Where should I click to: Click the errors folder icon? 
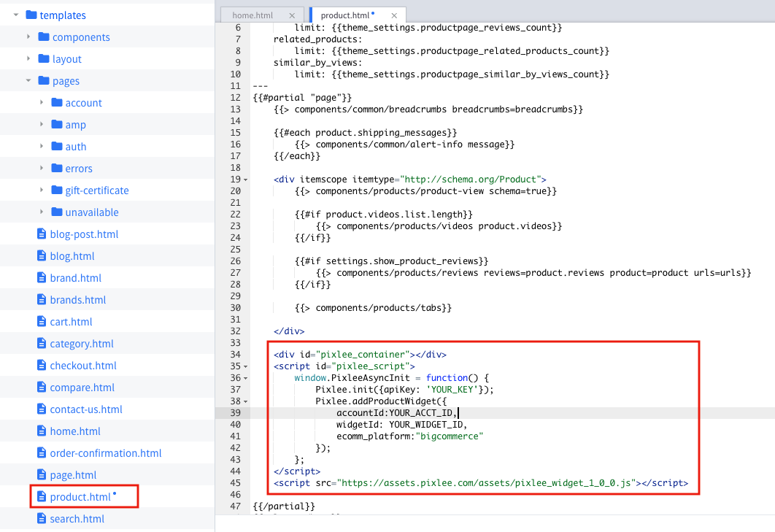57,168
